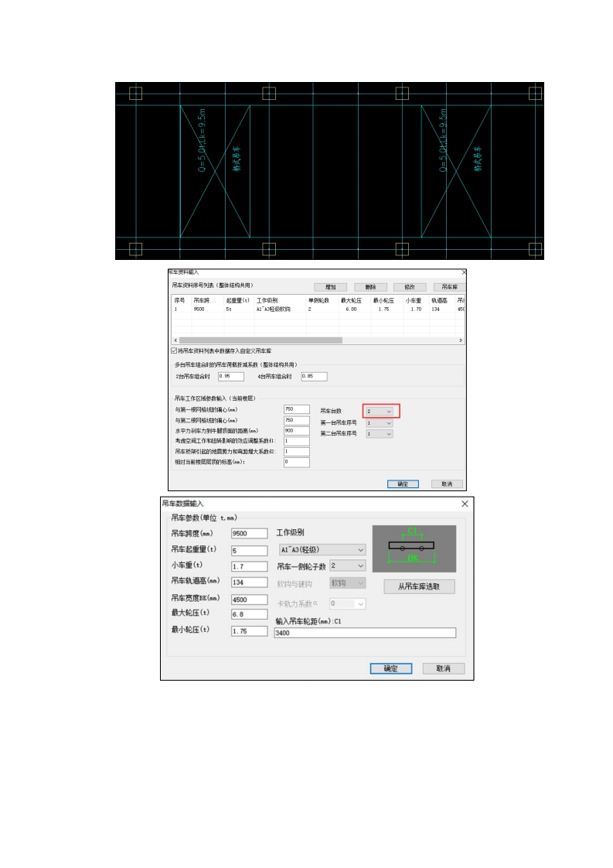Click the 修改 button

pyautogui.click(x=409, y=286)
